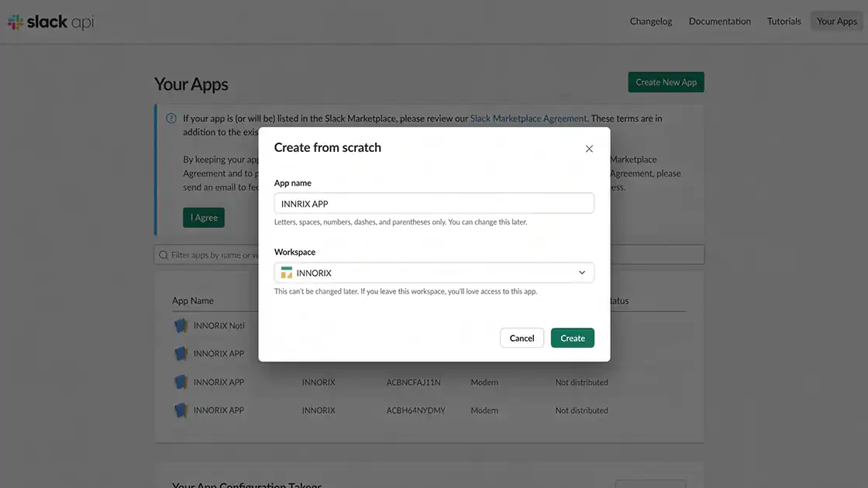Click the Create button

pos(573,338)
